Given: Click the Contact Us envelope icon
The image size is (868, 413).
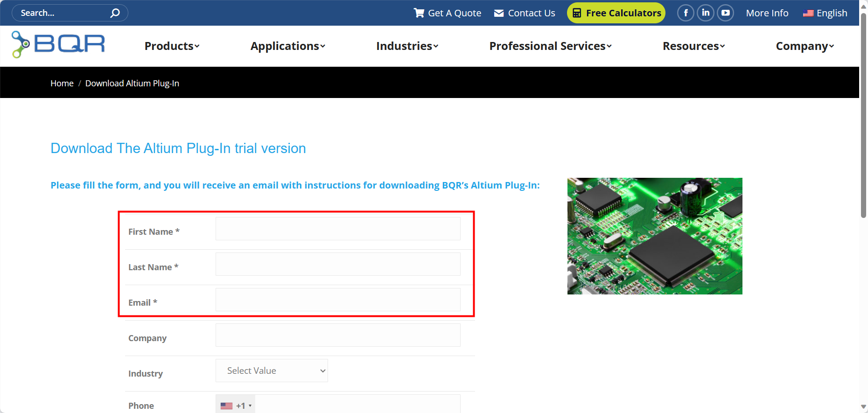Looking at the screenshot, I should coord(499,13).
